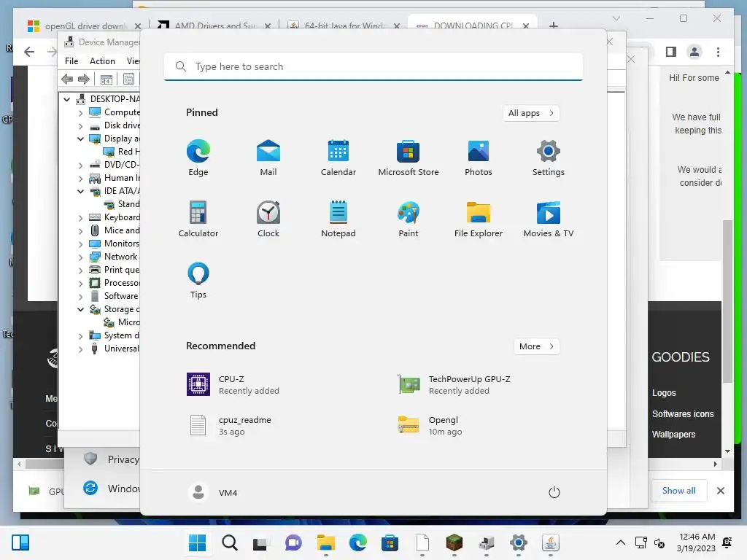Open the Calendar app
The image size is (747, 560).
tap(338, 158)
